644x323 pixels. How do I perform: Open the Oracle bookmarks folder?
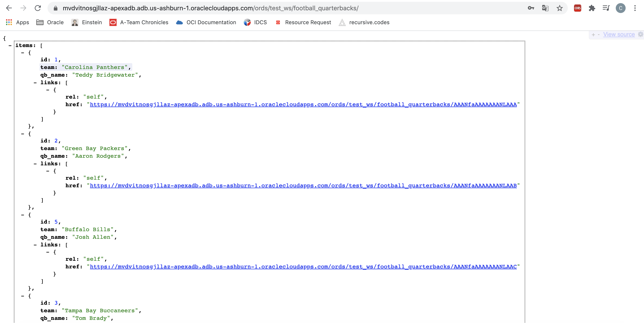(50, 22)
